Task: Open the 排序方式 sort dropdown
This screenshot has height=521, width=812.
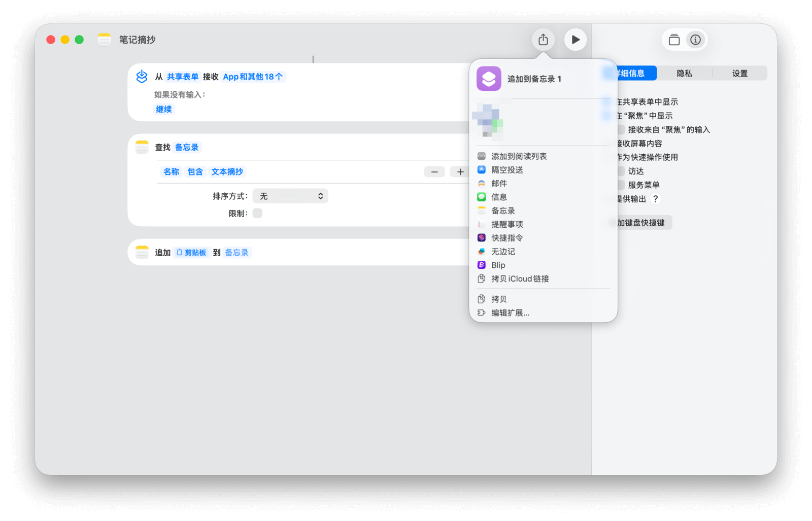Action: [290, 196]
